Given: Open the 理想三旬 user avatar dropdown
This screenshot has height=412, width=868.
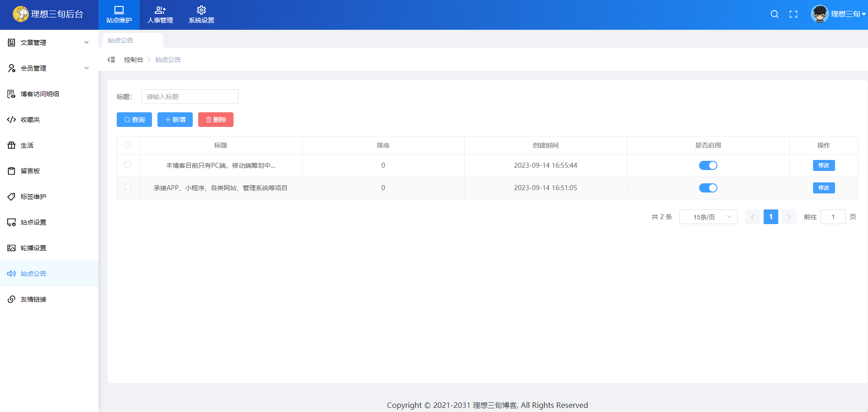Looking at the screenshot, I should pos(838,14).
